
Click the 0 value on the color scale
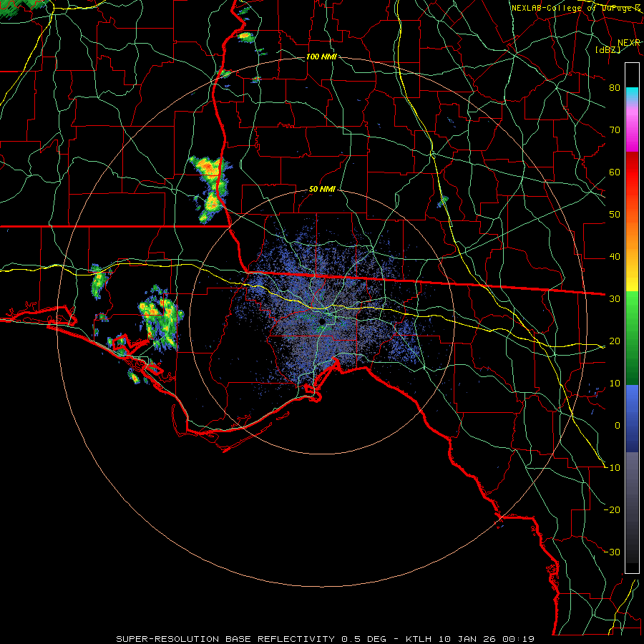point(618,426)
